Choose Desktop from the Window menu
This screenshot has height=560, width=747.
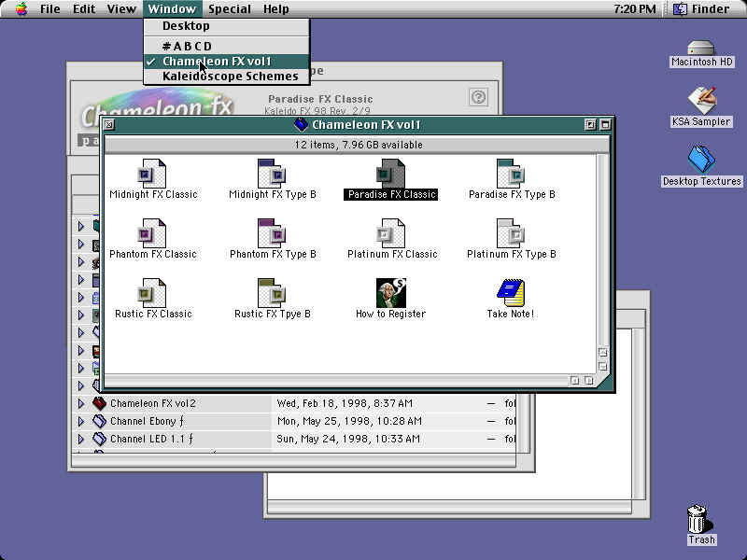227,26
